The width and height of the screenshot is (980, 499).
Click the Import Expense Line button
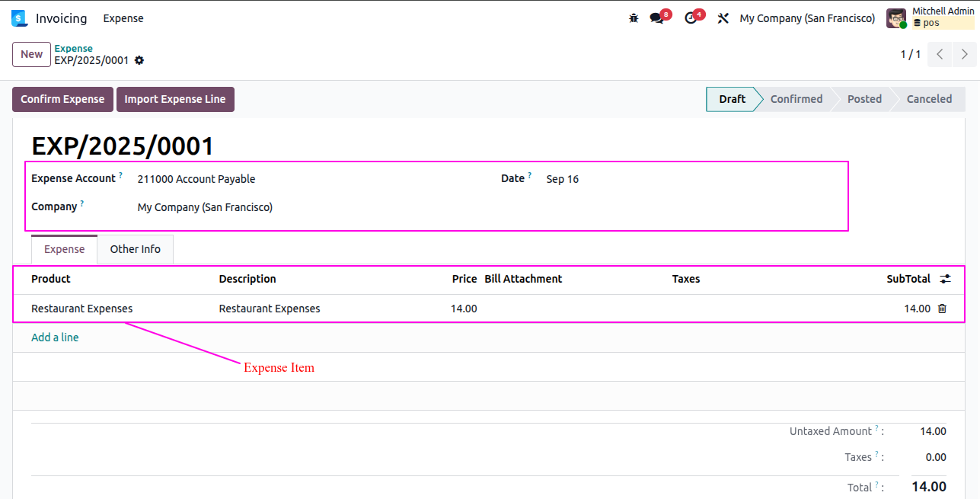click(175, 99)
